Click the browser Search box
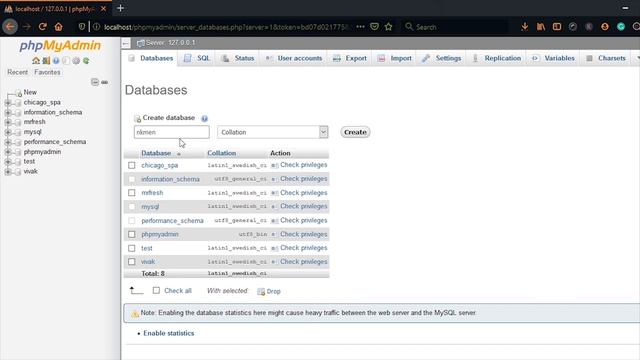This screenshot has height=360, width=640. click(x=455, y=27)
